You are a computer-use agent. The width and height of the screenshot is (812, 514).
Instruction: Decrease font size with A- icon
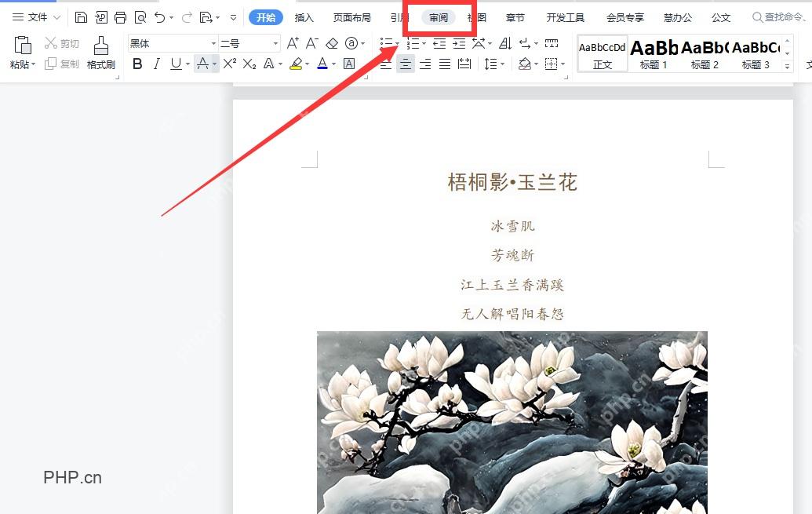point(311,43)
